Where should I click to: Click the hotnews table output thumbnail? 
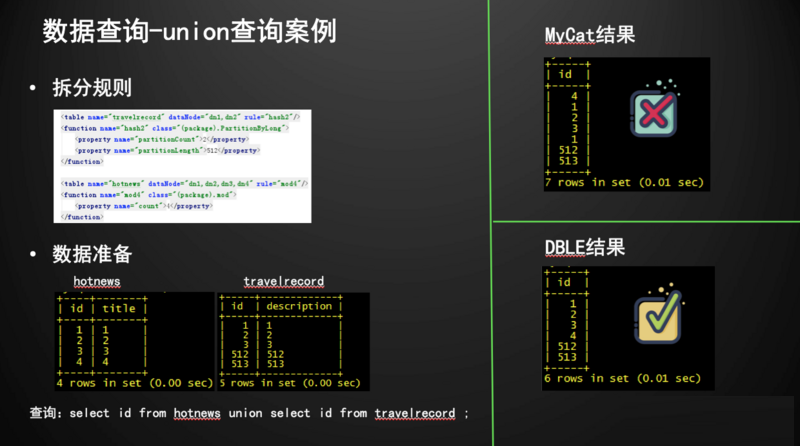click(x=135, y=341)
